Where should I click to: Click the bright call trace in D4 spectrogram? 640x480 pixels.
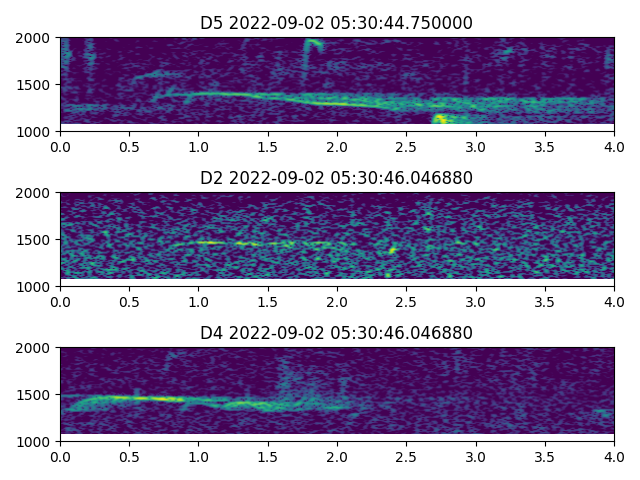point(130,398)
